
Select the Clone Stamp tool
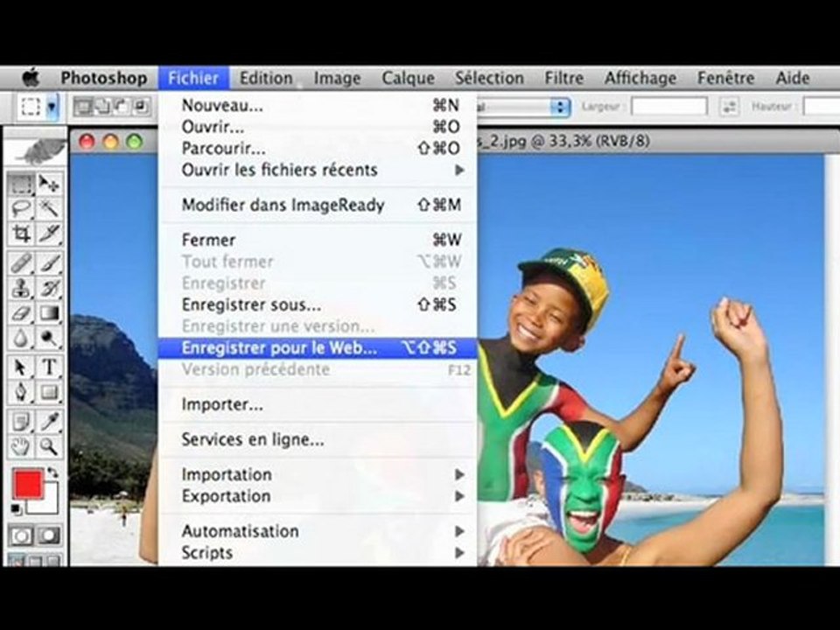click(x=21, y=288)
